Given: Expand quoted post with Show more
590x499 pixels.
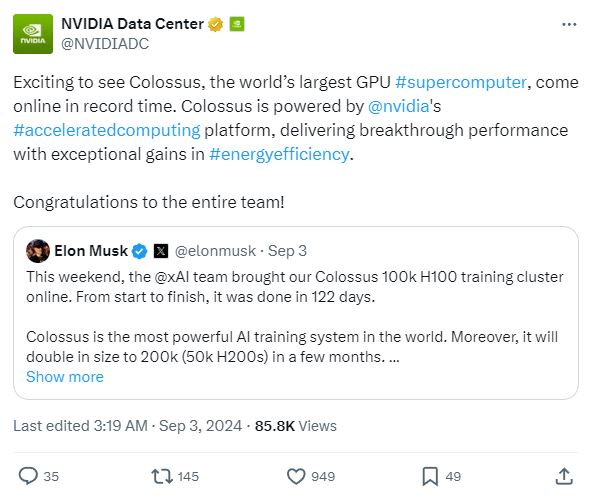Looking at the screenshot, I should point(65,377).
